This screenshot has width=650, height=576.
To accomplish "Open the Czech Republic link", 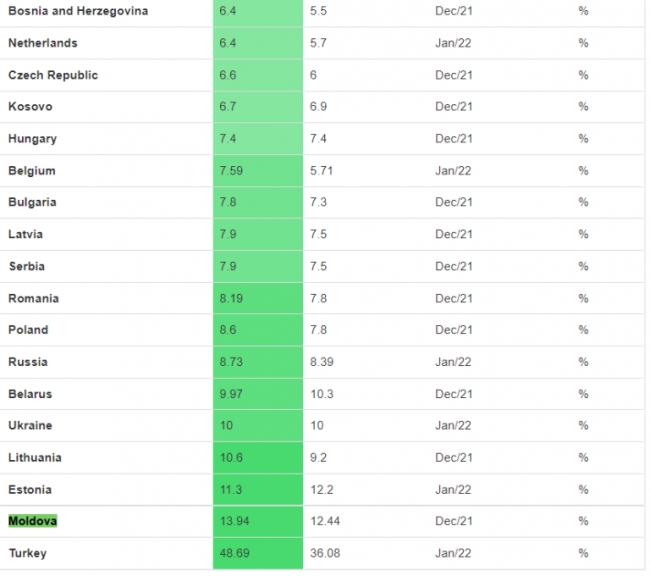I will coord(53,75).
